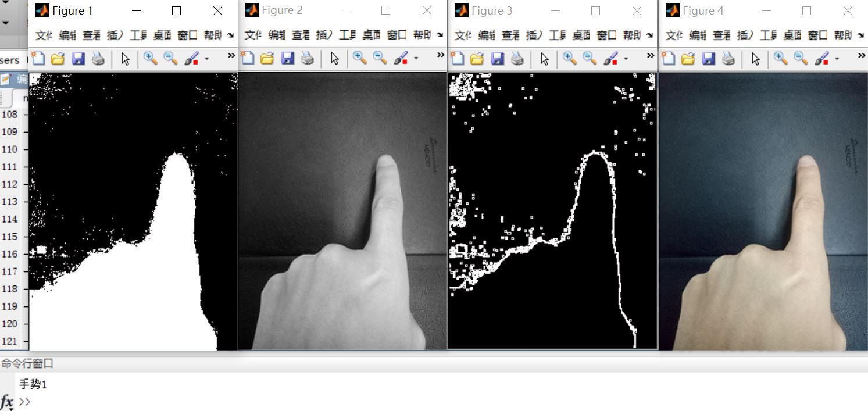Click the edge contour image in Figure 3

552,210
